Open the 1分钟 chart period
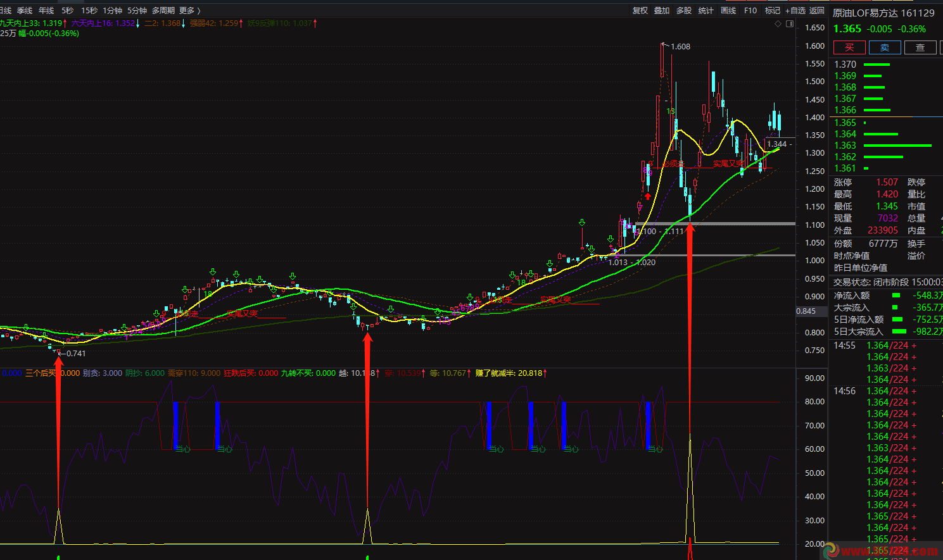 112,10
